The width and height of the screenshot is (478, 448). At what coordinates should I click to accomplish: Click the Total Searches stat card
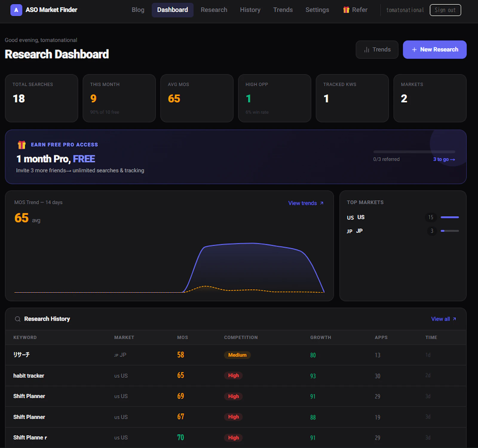coord(42,98)
